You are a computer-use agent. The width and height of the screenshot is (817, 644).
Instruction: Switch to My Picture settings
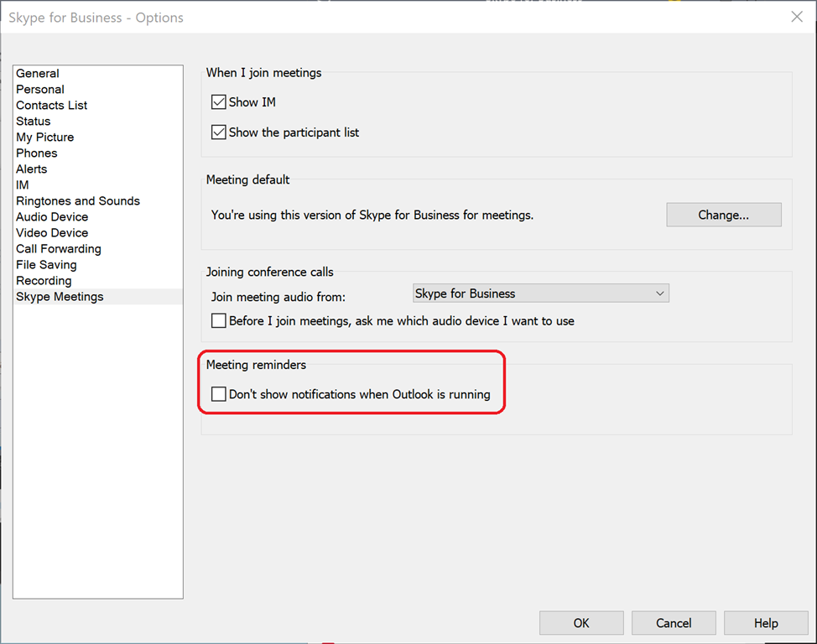pyautogui.click(x=45, y=138)
